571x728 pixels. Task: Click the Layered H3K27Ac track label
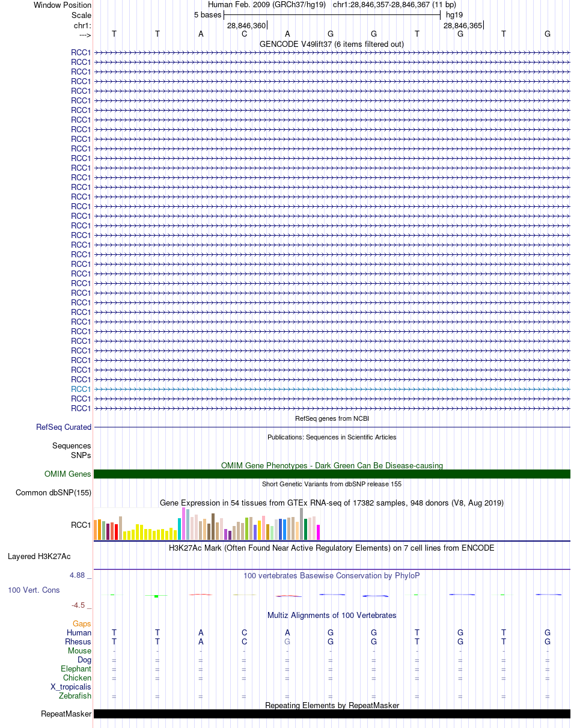click(x=39, y=557)
